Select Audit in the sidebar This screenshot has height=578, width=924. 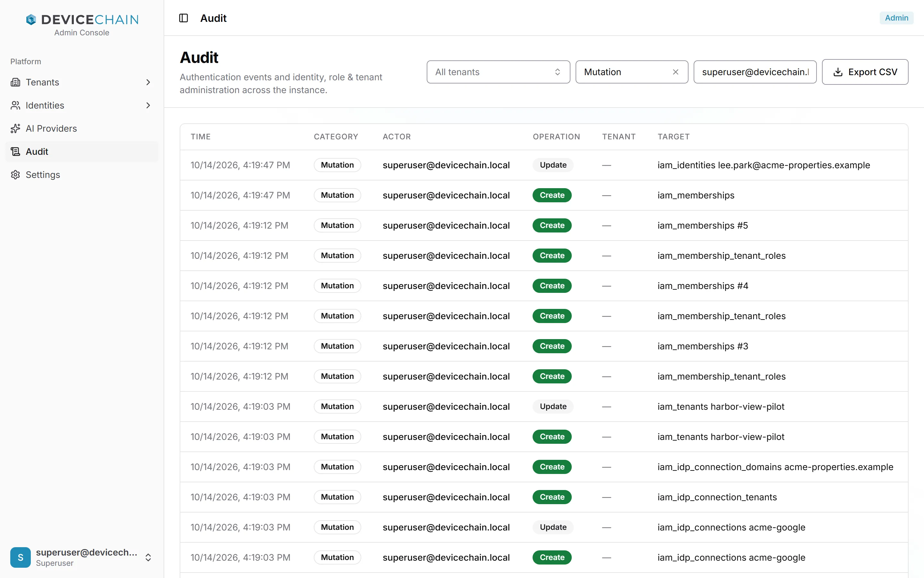(82, 152)
